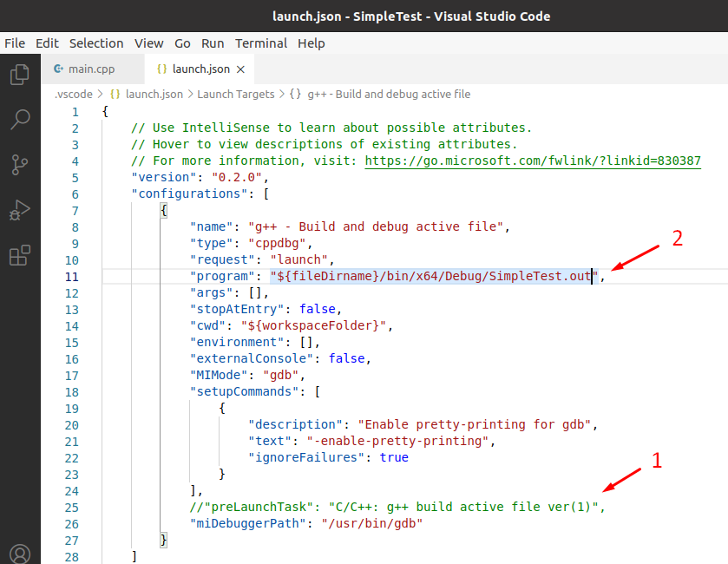
Task: Click the "environment" key
Action: [237, 342]
